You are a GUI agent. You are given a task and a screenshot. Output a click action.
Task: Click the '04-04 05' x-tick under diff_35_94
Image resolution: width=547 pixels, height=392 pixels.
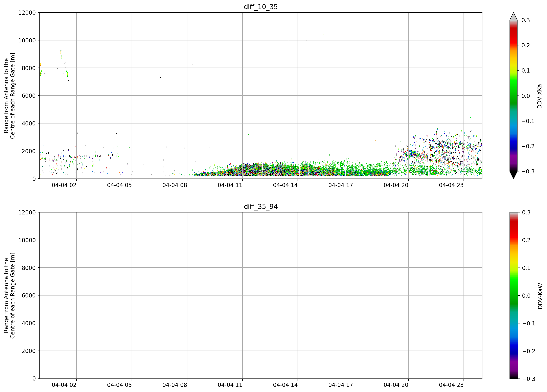119,385
